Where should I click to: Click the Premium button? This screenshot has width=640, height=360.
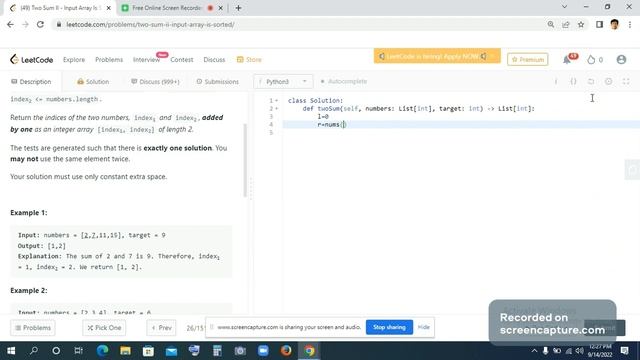tap(527, 60)
